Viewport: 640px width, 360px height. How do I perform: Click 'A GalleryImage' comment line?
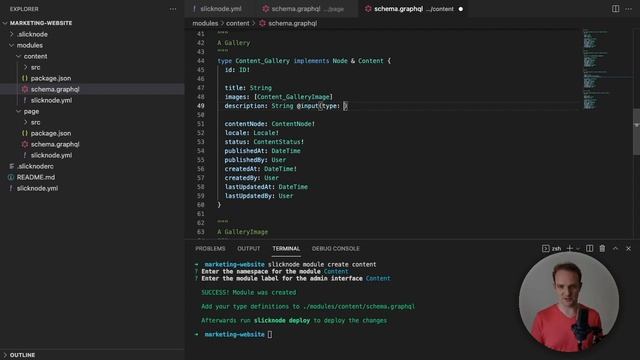(242, 232)
